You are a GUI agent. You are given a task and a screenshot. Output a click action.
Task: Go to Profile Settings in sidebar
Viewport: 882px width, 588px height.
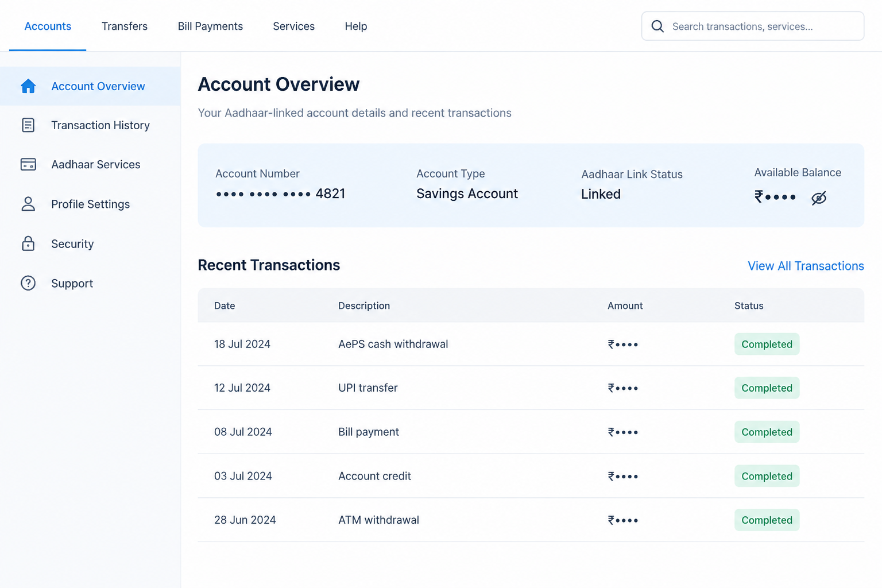point(90,204)
